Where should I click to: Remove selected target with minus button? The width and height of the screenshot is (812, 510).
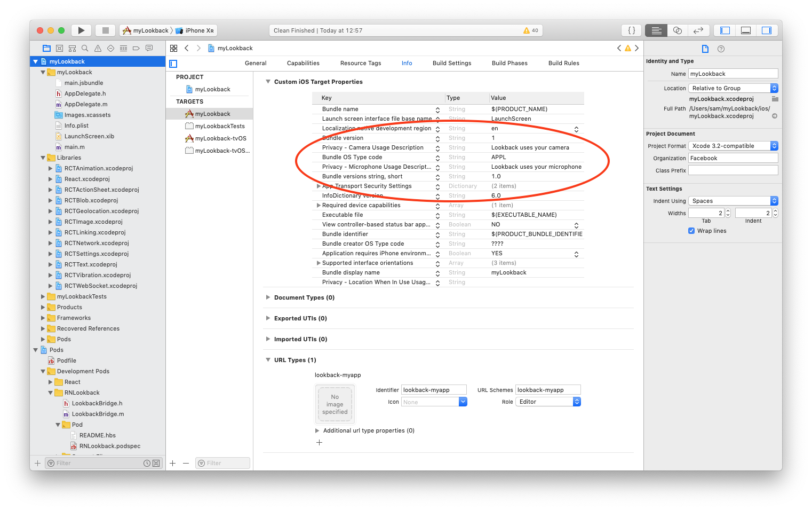186,463
